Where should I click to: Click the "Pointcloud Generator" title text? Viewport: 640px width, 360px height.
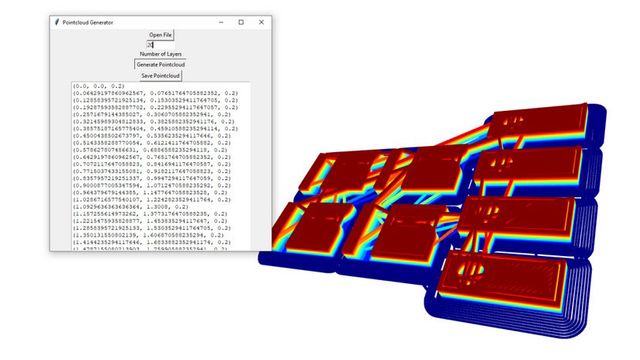point(88,22)
